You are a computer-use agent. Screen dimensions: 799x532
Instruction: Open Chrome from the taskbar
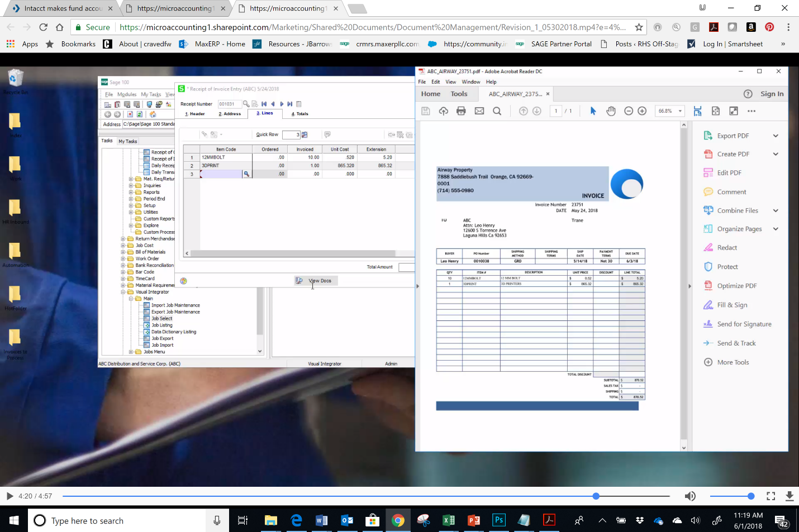pos(398,520)
